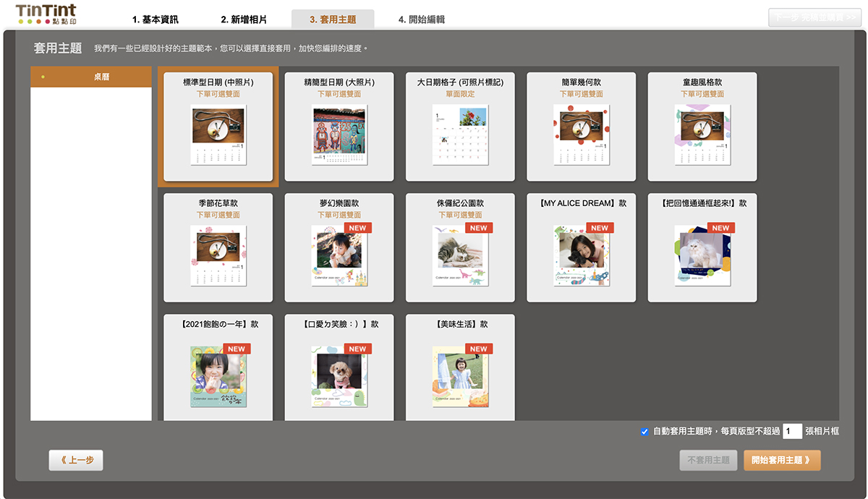868x499 pixels.
Task: Click the TinTint logo icon
Action: point(46,14)
